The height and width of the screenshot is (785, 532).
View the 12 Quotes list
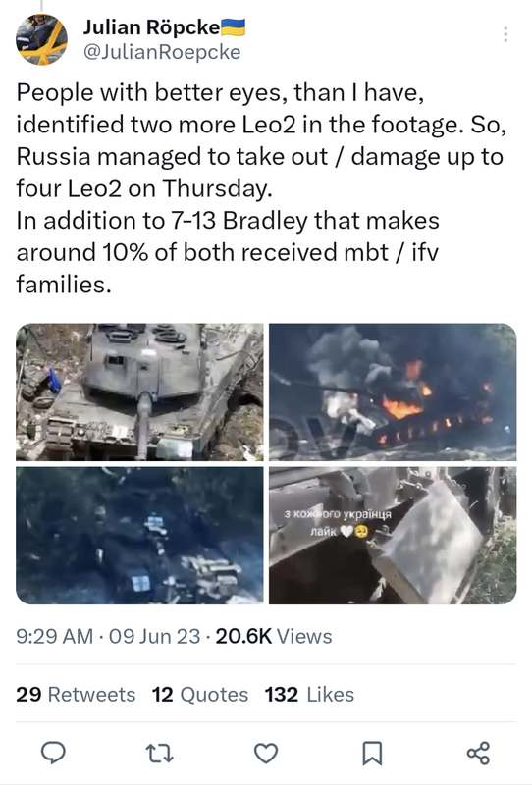[x=200, y=695]
